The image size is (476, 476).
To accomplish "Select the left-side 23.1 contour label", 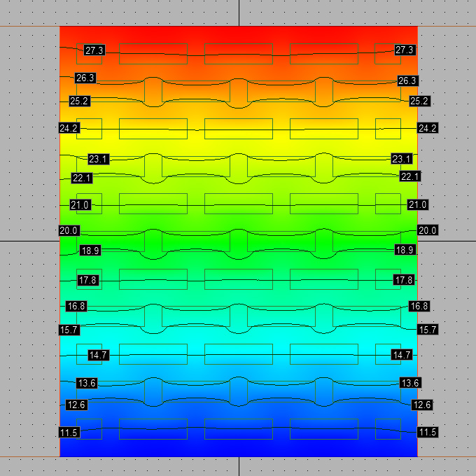I will tap(99, 159).
